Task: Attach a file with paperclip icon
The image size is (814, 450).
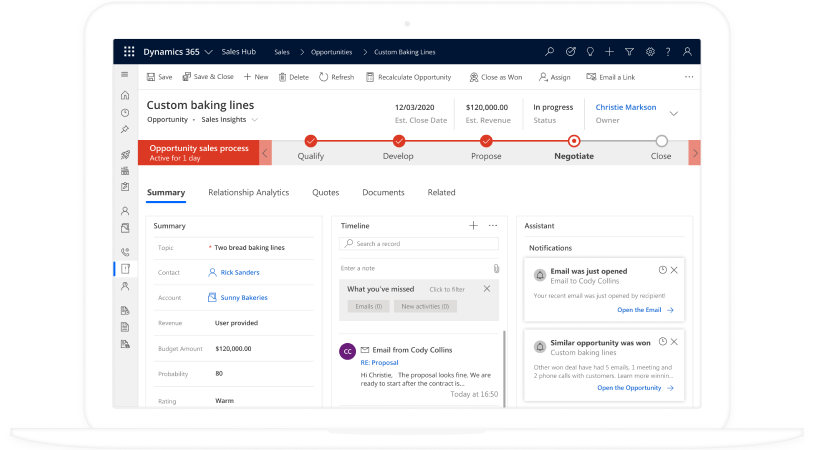Action: [x=496, y=268]
